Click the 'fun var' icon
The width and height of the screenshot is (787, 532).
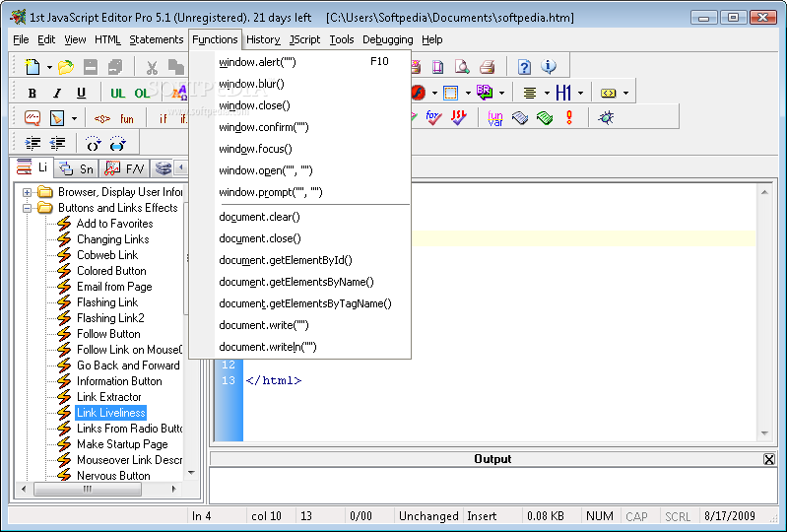click(495, 118)
